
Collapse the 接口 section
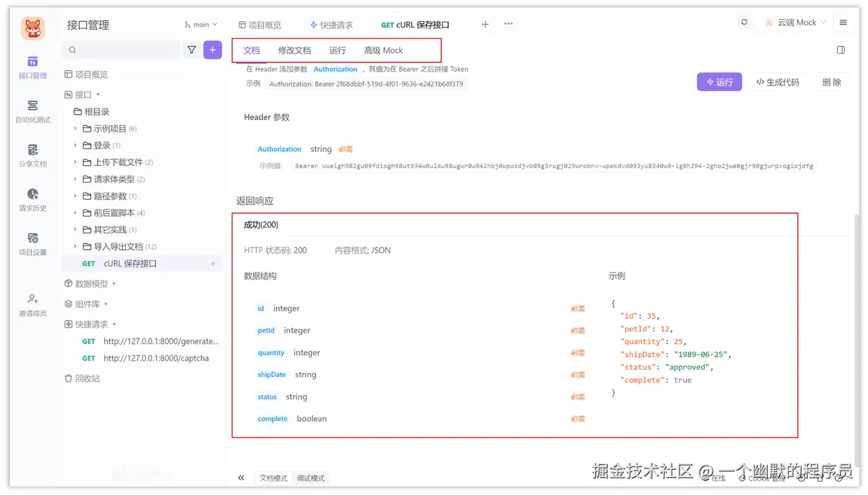[x=98, y=95]
